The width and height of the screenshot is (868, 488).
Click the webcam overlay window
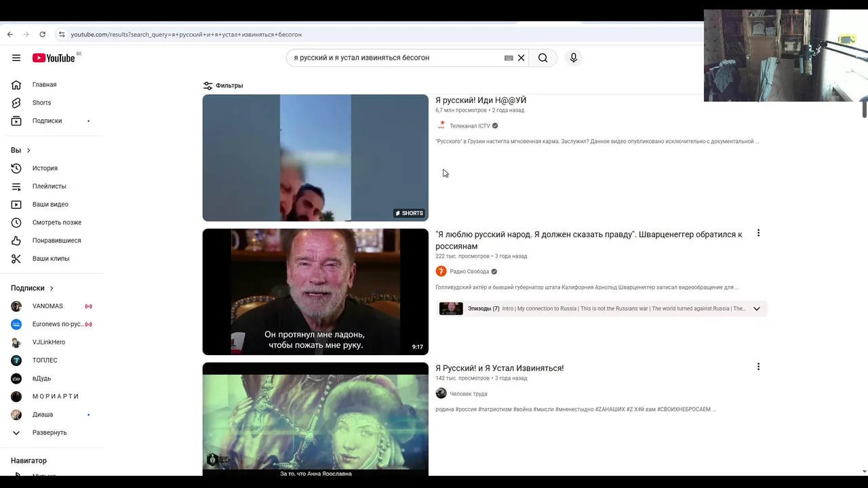(786, 56)
